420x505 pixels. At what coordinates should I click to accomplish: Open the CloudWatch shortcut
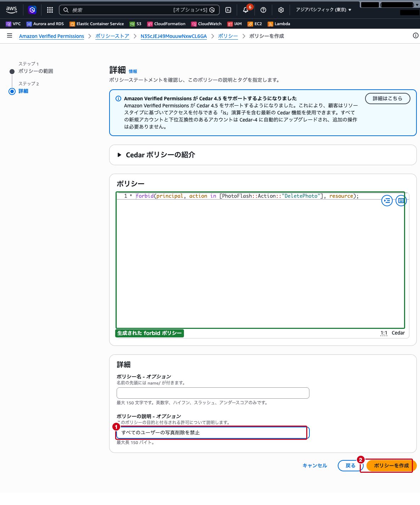(x=206, y=24)
